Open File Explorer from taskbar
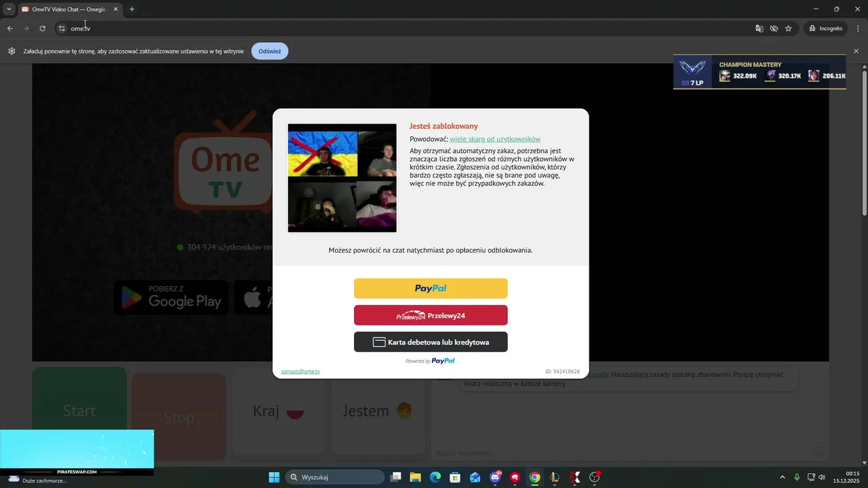Screen dimensions: 868x488 point(415,477)
